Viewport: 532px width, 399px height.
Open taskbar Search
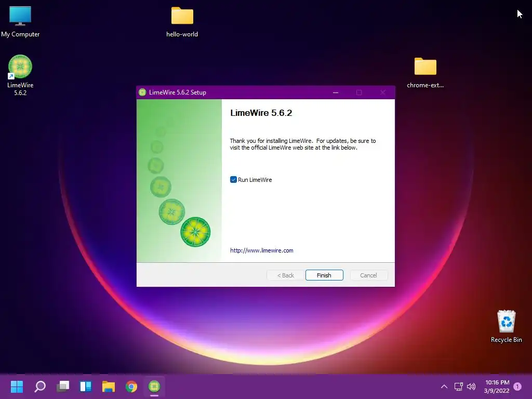tap(39, 387)
